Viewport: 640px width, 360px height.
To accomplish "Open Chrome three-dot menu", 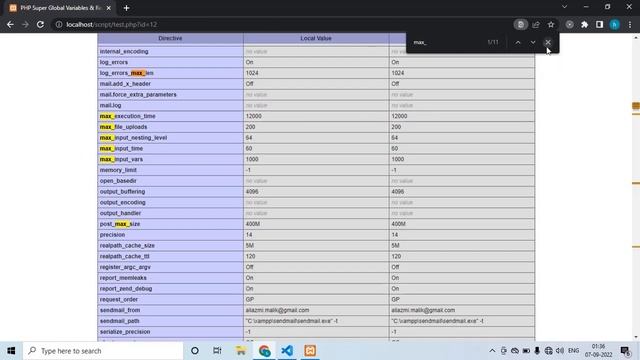I will 630,24.
